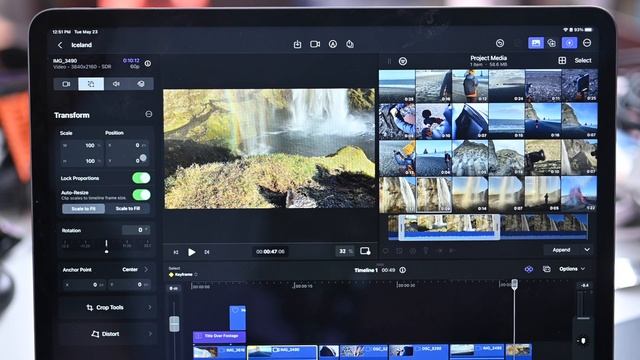640x360 pixels.
Task: Edit the Position X value field
Action: click(x=127, y=145)
